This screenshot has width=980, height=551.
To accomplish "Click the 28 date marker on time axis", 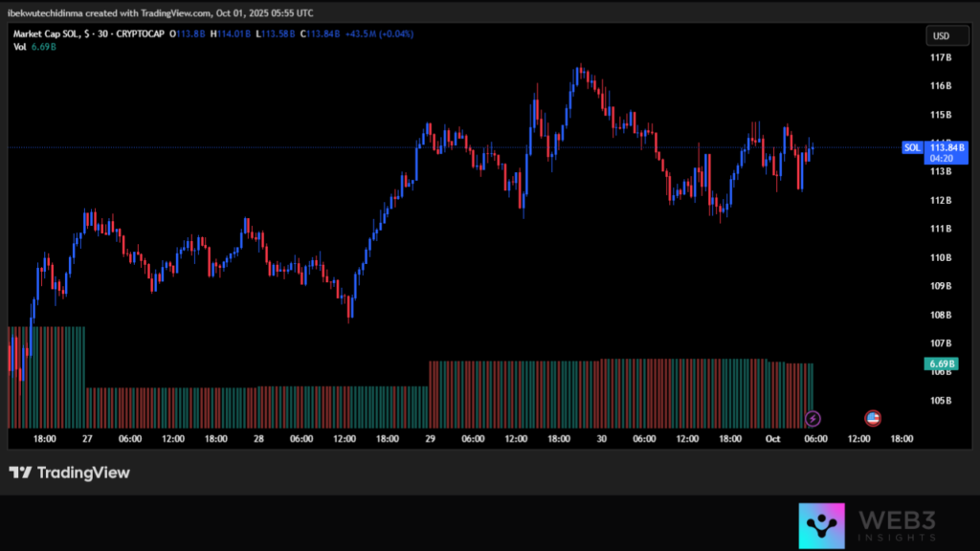I will pyautogui.click(x=258, y=438).
